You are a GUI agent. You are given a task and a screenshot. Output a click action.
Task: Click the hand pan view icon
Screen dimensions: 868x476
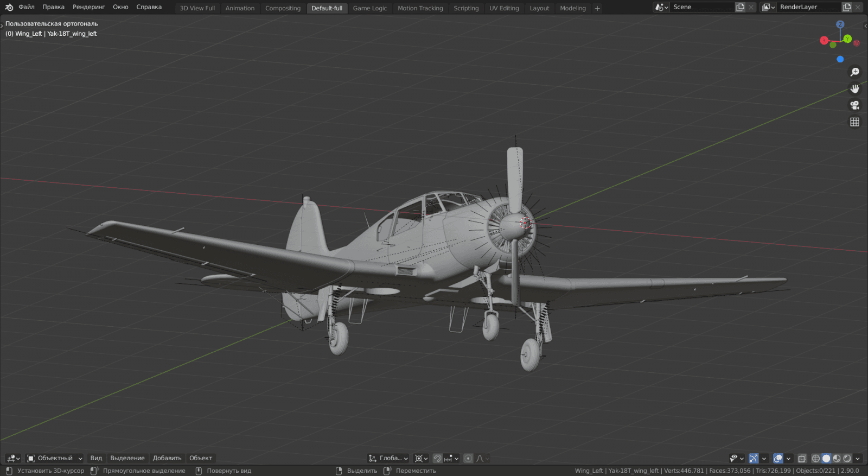coord(854,88)
